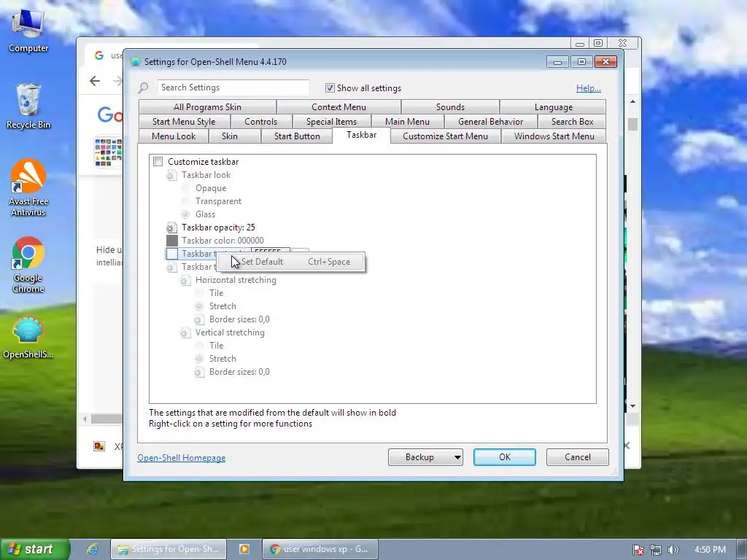This screenshot has height=560, width=747.
Task: Switch to the Context Menu tab
Action: click(x=338, y=107)
